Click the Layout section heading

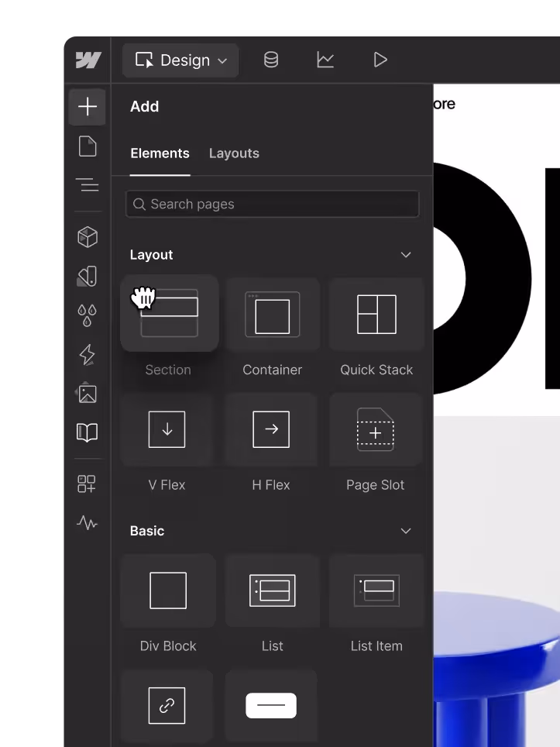pyautogui.click(x=152, y=255)
